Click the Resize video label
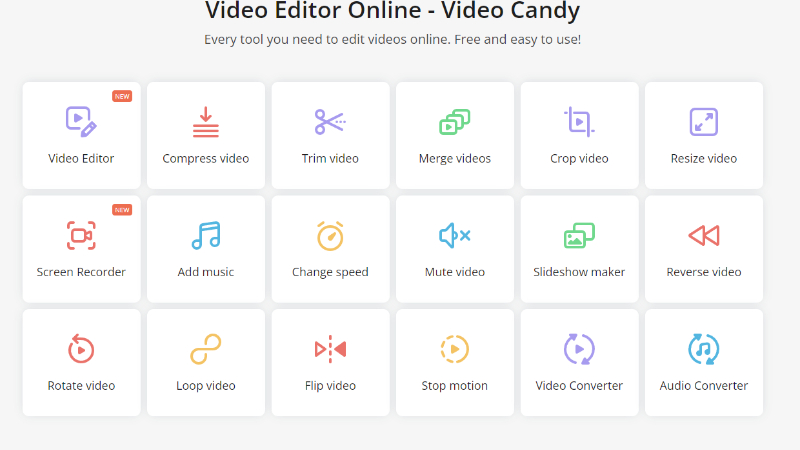The width and height of the screenshot is (800, 450). click(x=704, y=159)
